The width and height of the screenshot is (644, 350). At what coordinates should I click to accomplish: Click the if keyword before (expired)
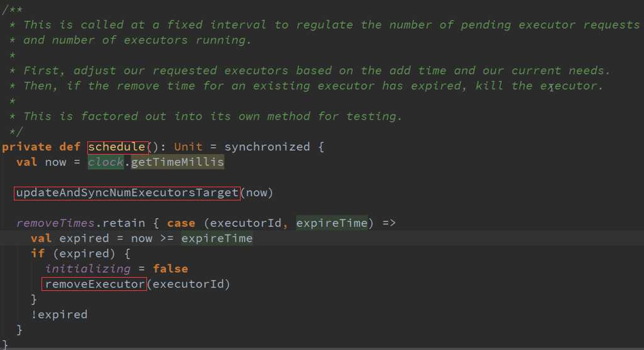[x=38, y=253]
